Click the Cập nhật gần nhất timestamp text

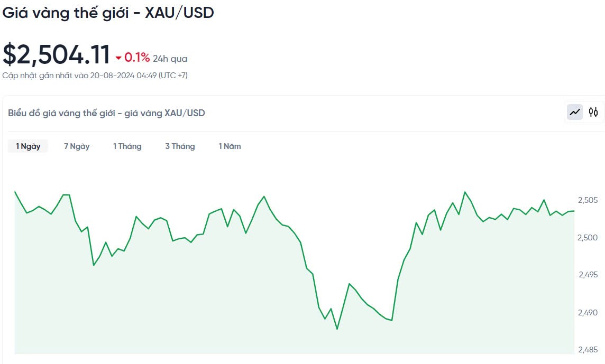pyautogui.click(x=95, y=76)
